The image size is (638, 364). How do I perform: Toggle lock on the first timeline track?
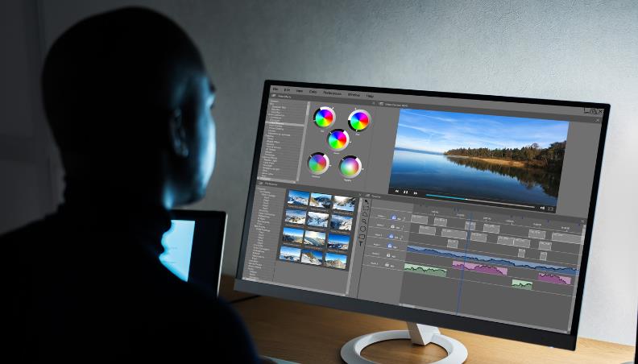393,217
